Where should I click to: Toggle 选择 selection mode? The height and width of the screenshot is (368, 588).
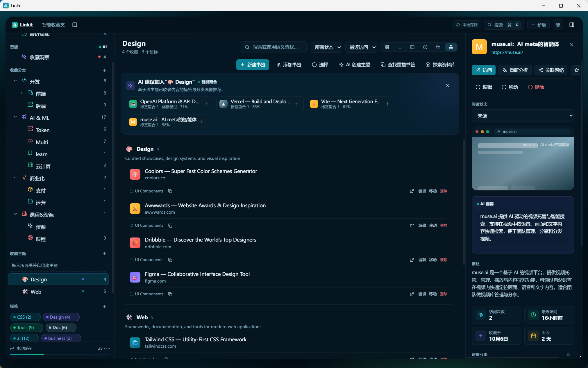coord(320,65)
